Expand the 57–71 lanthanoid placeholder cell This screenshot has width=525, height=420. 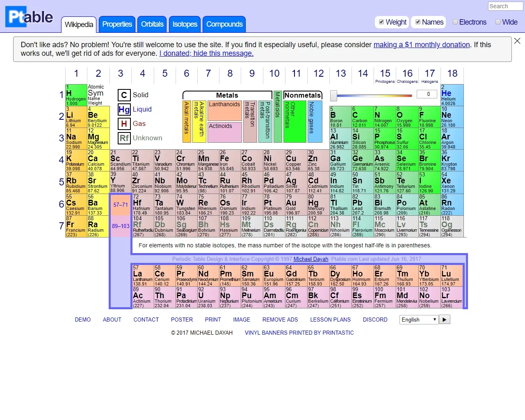coord(121,205)
